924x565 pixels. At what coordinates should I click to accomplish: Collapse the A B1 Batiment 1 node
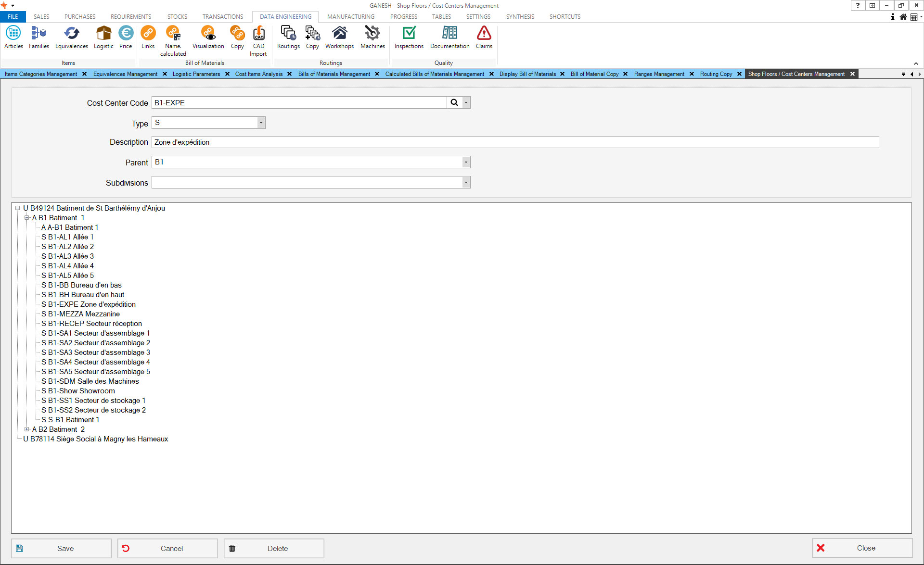point(27,218)
